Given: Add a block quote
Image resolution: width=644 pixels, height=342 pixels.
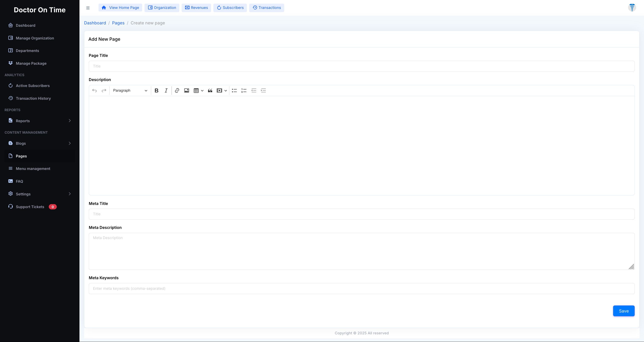Looking at the screenshot, I should point(210,91).
